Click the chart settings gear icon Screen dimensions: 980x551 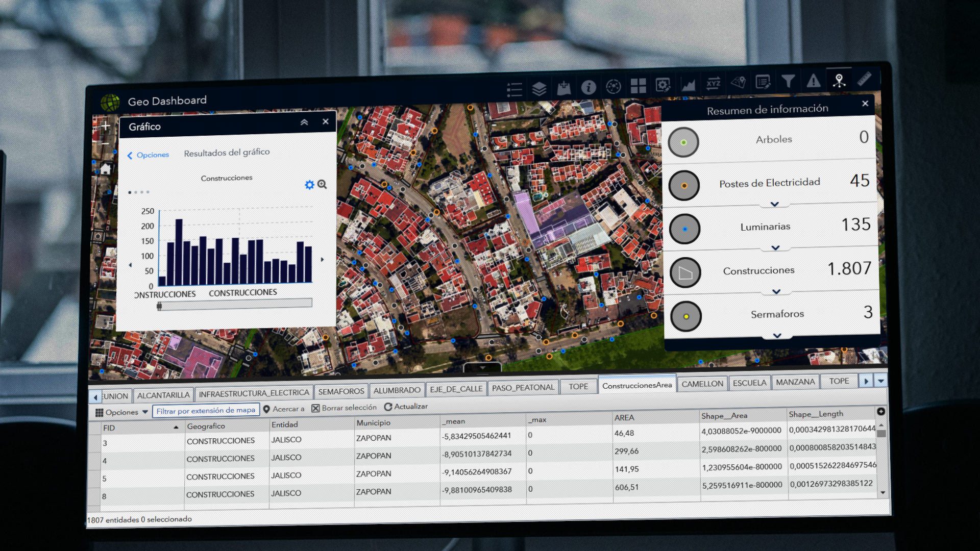(309, 185)
